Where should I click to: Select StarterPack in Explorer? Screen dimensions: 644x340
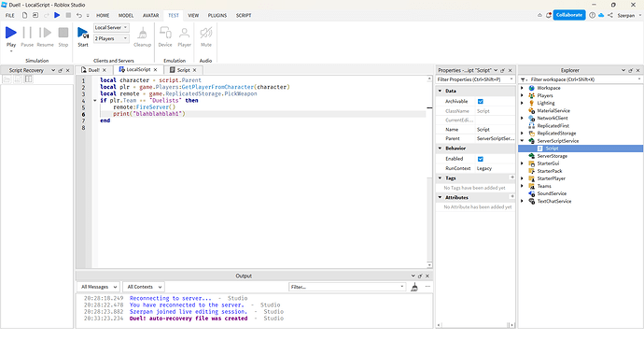point(550,171)
